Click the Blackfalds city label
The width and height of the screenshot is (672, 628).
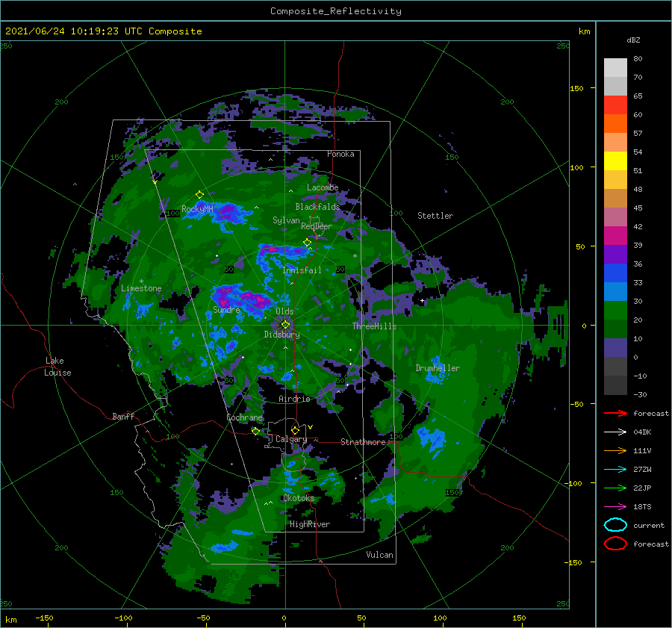tap(317, 207)
